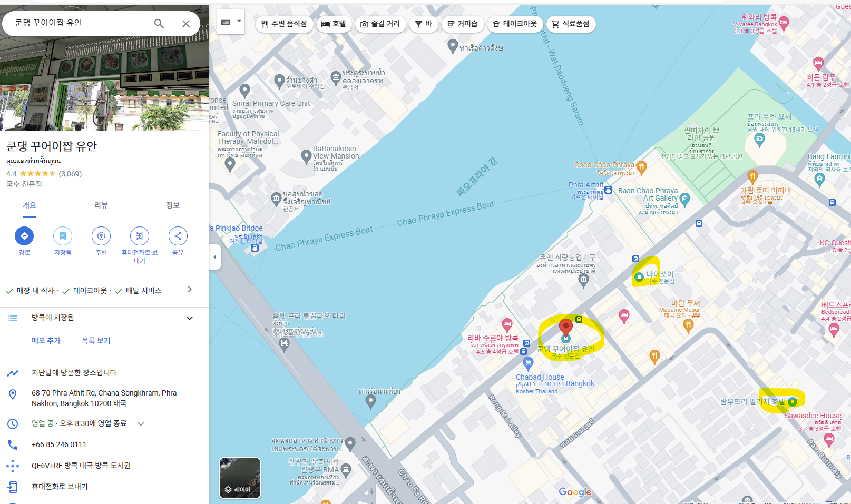
Task: Click the ท่าเรือดาวดึงษ์ pier marker
Action: click(x=453, y=46)
